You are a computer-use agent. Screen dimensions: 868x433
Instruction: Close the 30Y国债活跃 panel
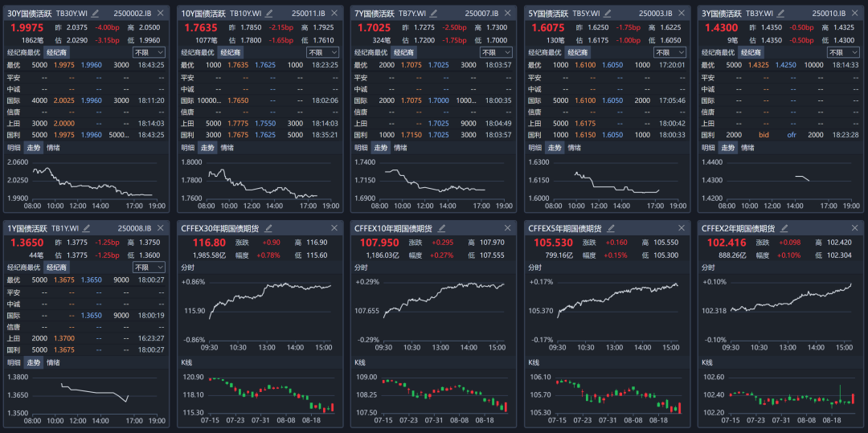pyautogui.click(x=161, y=13)
